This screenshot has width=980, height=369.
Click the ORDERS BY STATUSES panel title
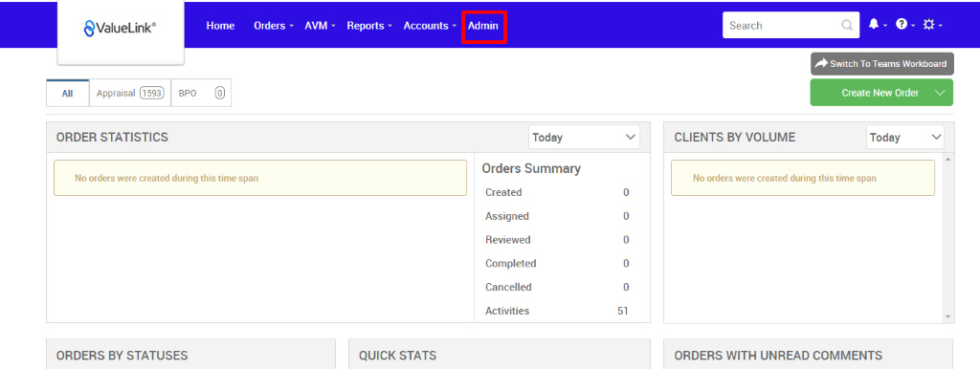click(x=122, y=356)
